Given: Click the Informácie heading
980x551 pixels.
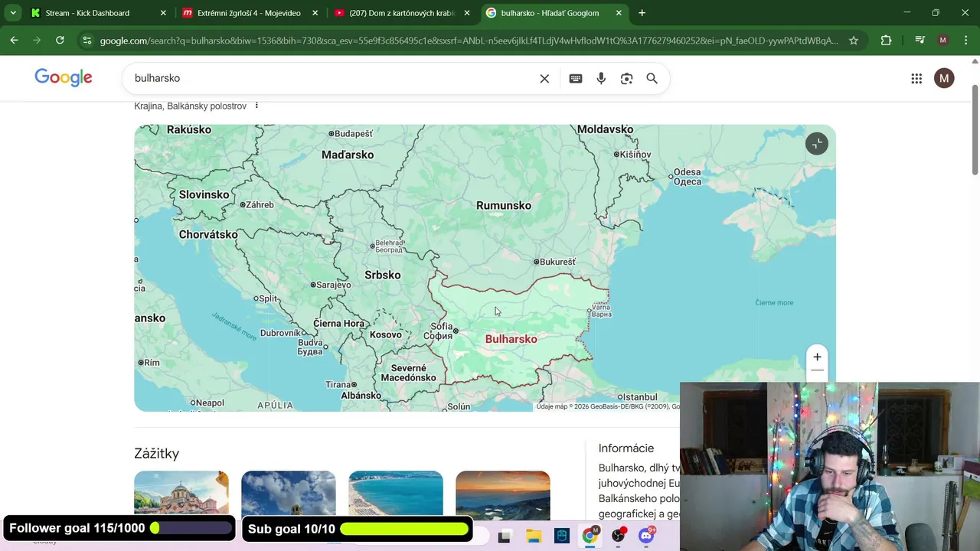Looking at the screenshot, I should 626,448.
